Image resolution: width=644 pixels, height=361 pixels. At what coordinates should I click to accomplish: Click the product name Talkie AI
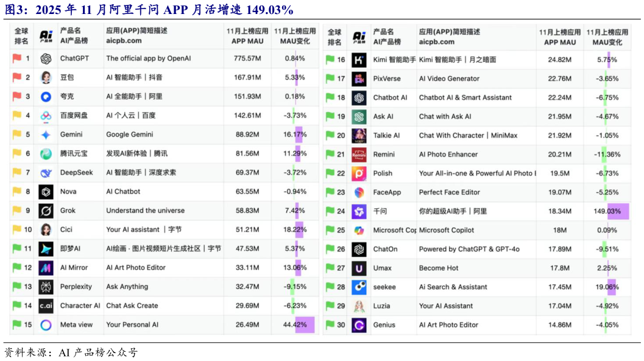tap(386, 136)
